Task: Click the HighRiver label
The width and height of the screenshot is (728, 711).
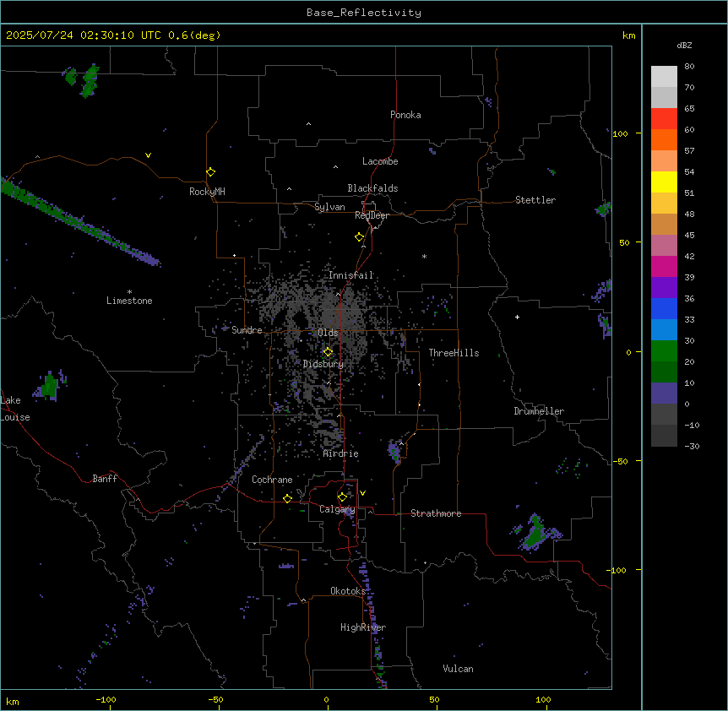Action: pos(363,627)
